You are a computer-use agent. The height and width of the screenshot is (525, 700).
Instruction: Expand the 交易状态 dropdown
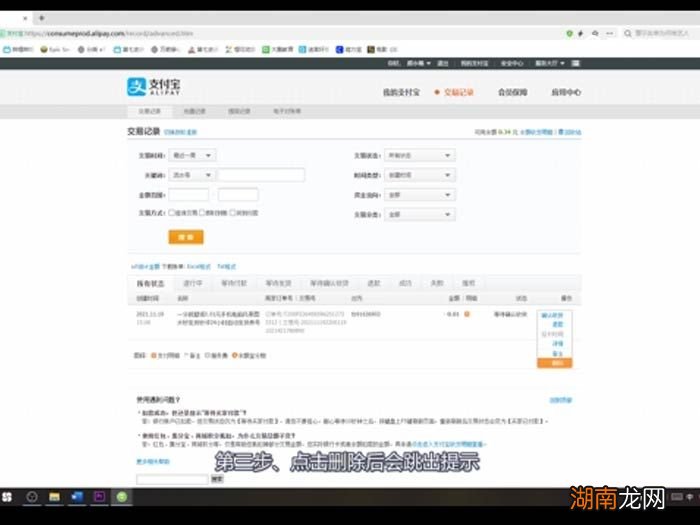click(x=420, y=155)
